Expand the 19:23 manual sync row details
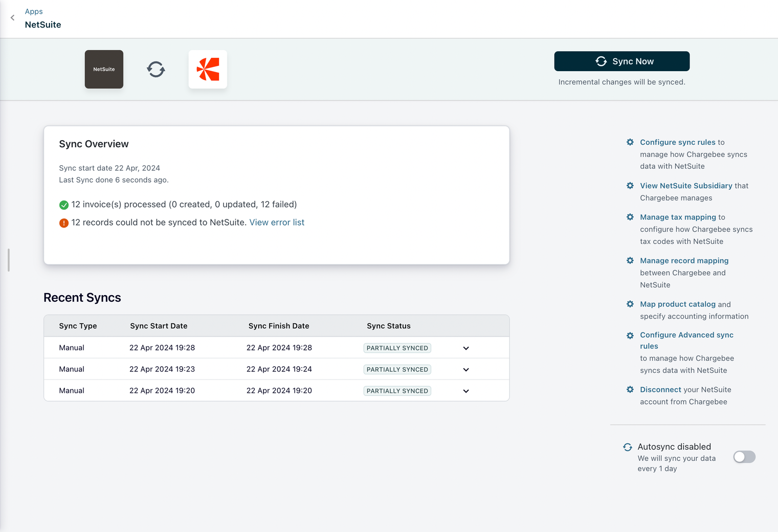Image resolution: width=778 pixels, height=532 pixels. tap(466, 370)
